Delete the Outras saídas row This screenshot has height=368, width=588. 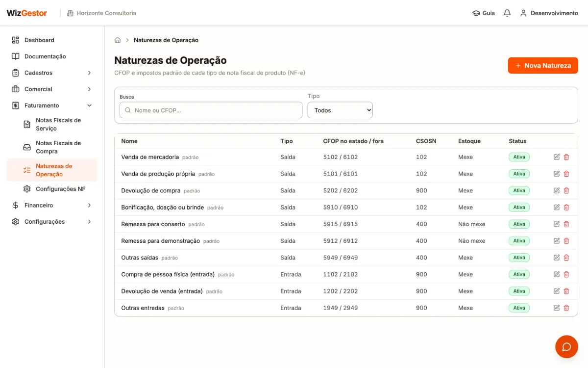pos(566,258)
